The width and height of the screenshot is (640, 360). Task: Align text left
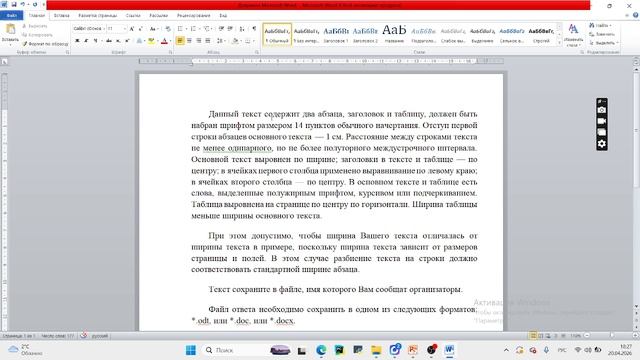click(x=180, y=40)
